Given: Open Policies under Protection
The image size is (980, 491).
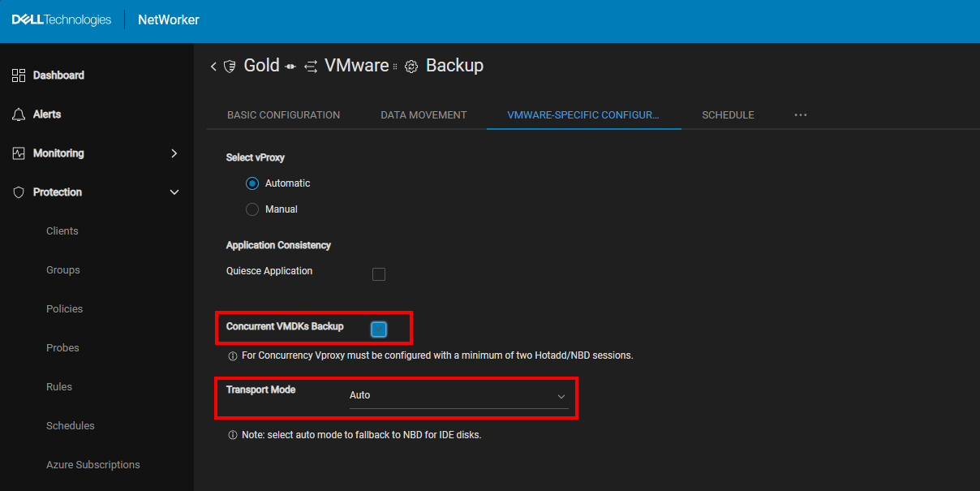Looking at the screenshot, I should point(65,309).
